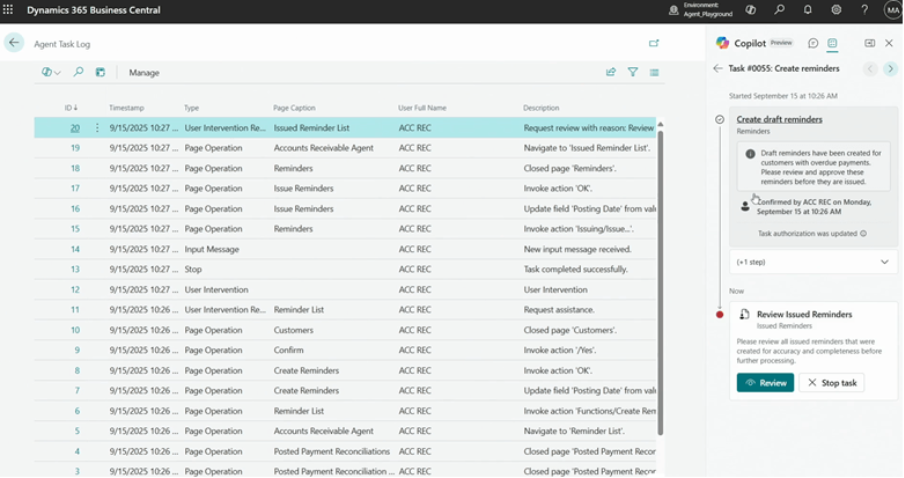904x478 pixels.
Task: Switch to Copilot tasks list icon
Action: 832,43
